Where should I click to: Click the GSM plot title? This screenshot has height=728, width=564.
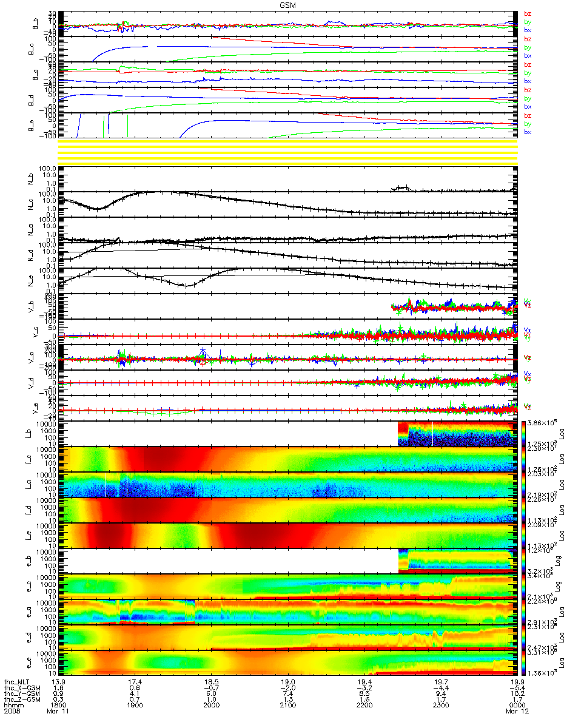click(287, 5)
